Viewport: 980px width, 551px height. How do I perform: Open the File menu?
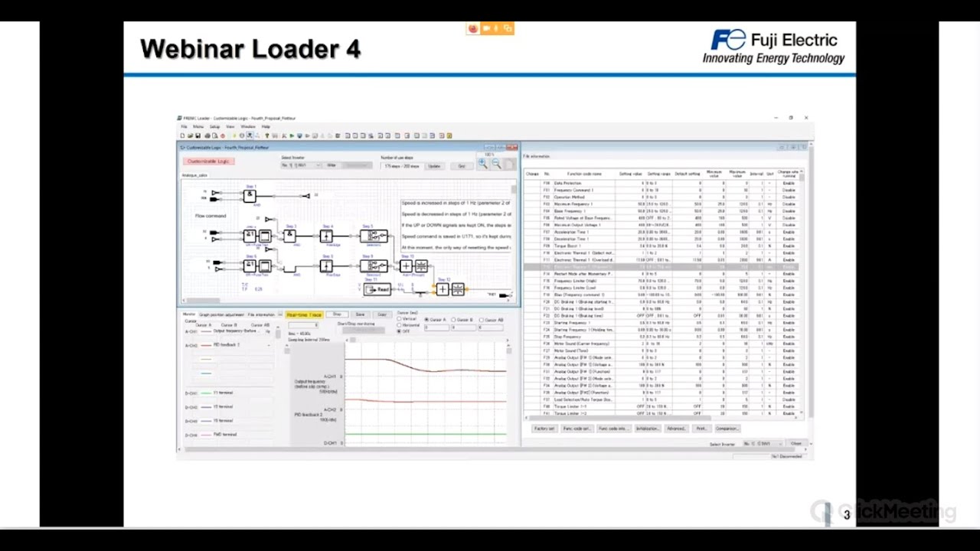(184, 126)
